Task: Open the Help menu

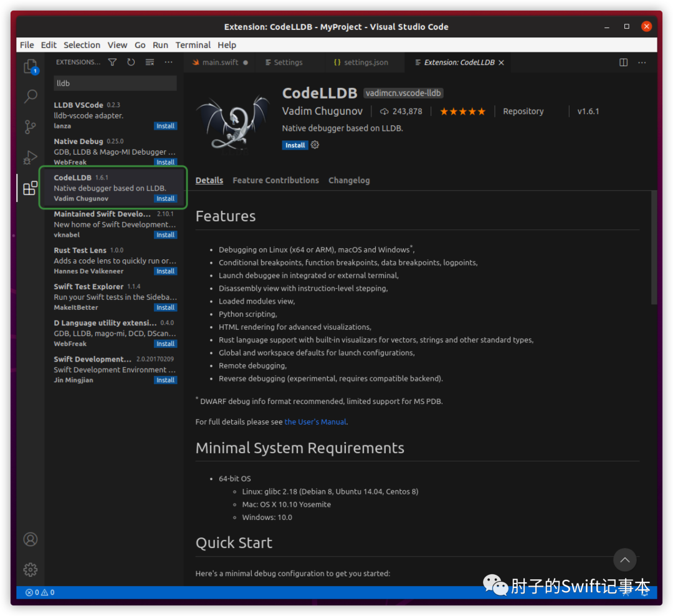Action: [227, 45]
